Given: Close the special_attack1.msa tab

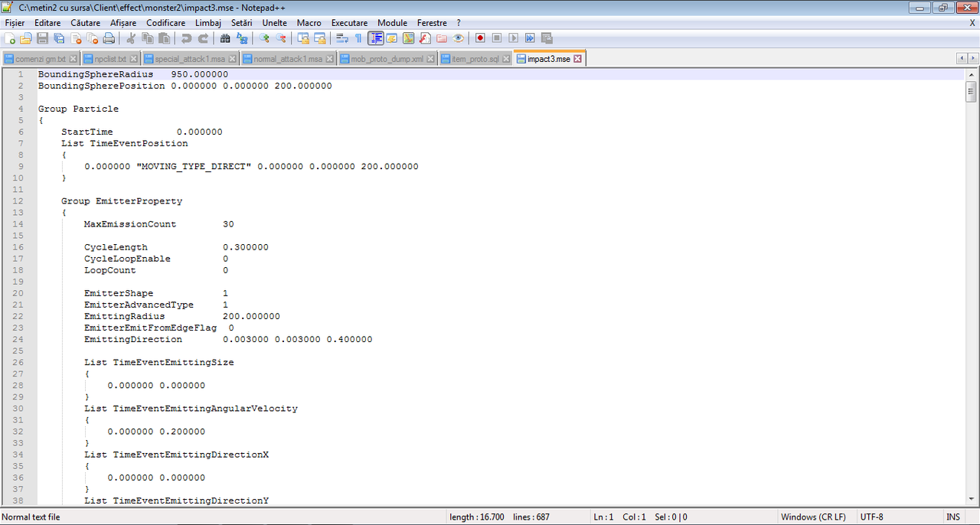Looking at the screenshot, I should click(233, 59).
